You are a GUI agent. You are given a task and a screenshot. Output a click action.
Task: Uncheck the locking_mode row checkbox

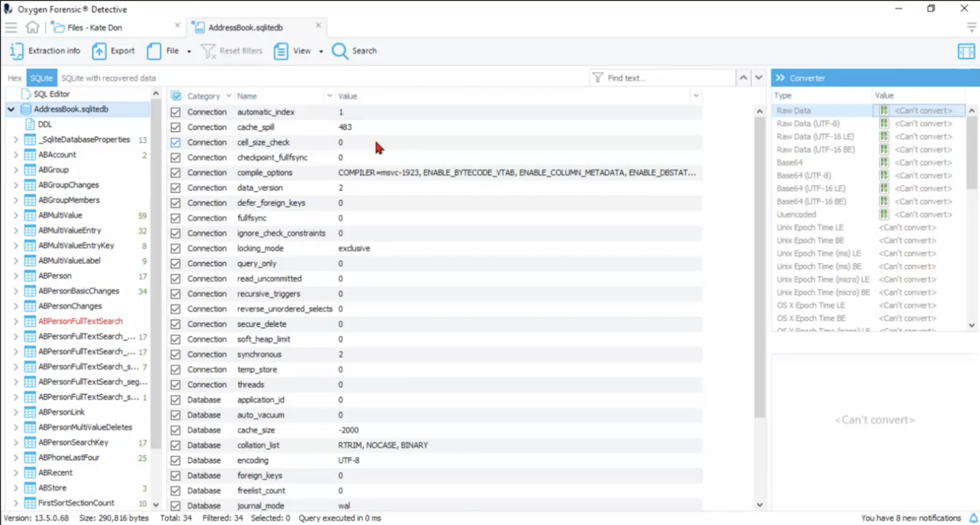[175, 248]
